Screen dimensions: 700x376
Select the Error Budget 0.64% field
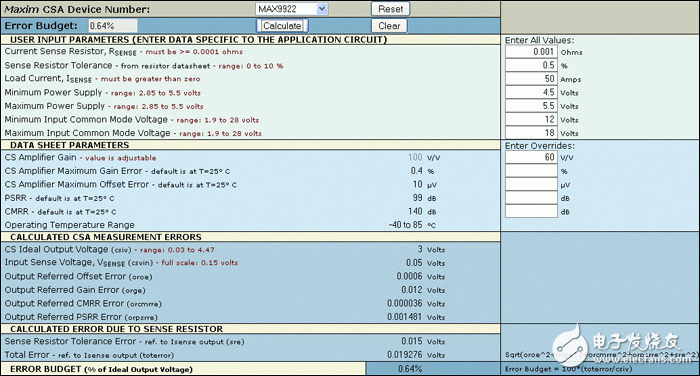pyautogui.click(x=112, y=26)
